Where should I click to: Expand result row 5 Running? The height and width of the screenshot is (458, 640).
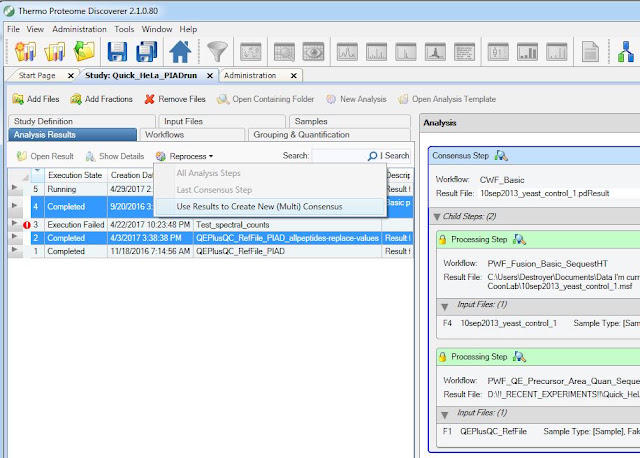pyautogui.click(x=15, y=187)
